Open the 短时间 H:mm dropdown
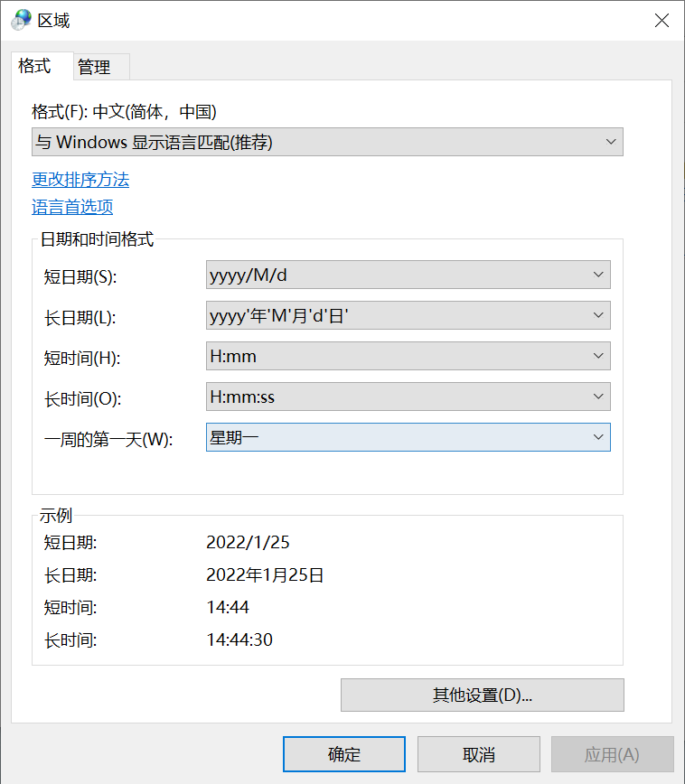 point(408,356)
